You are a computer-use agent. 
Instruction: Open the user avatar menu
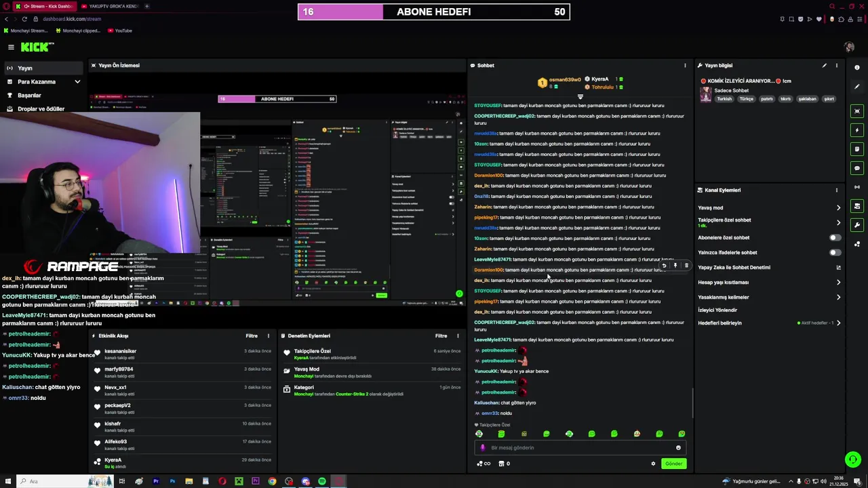coord(849,47)
